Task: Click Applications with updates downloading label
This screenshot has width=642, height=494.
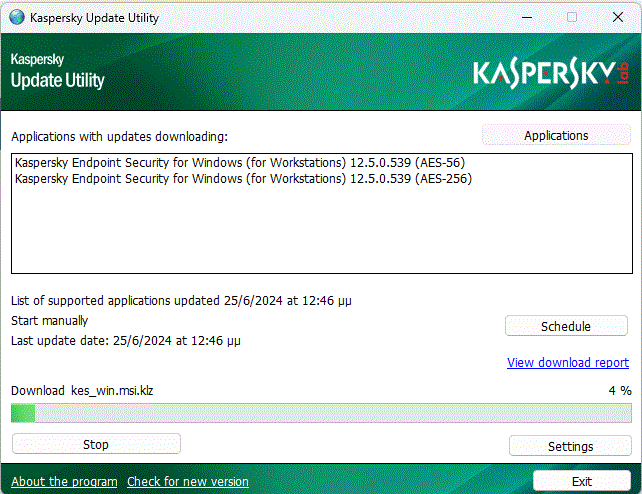Action: 119,137
